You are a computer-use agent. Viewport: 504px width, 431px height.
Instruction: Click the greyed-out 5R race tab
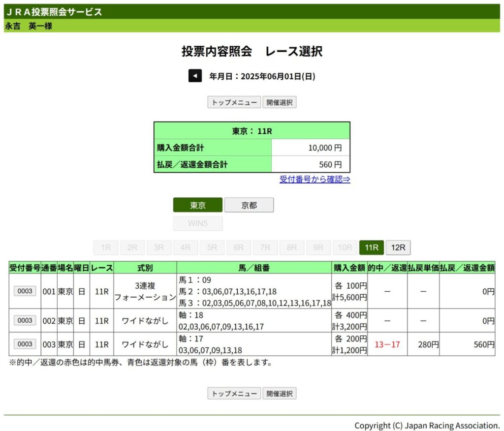212,247
